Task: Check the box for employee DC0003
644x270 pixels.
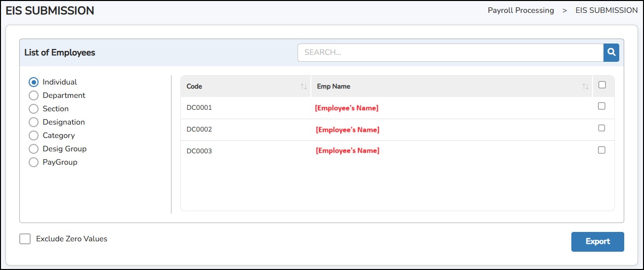Action: (601, 150)
